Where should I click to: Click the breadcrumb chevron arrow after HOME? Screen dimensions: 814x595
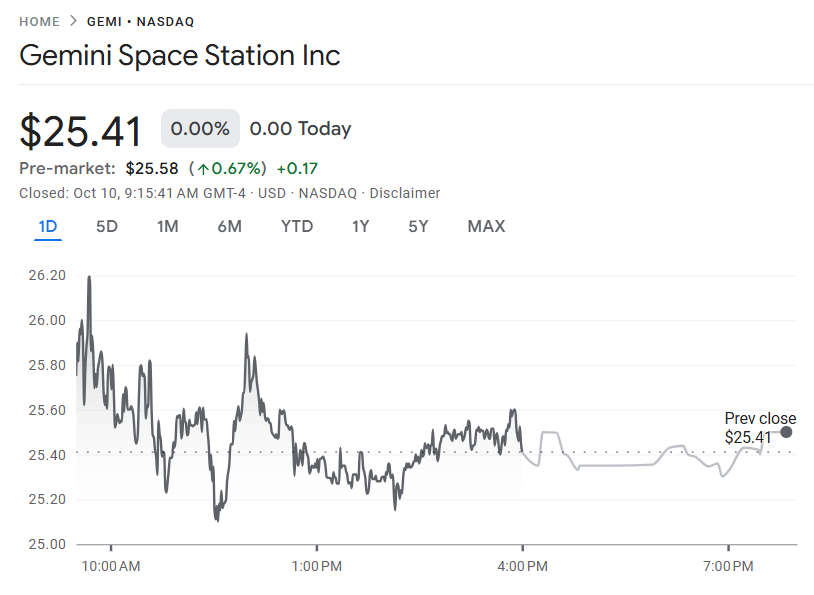(x=73, y=21)
